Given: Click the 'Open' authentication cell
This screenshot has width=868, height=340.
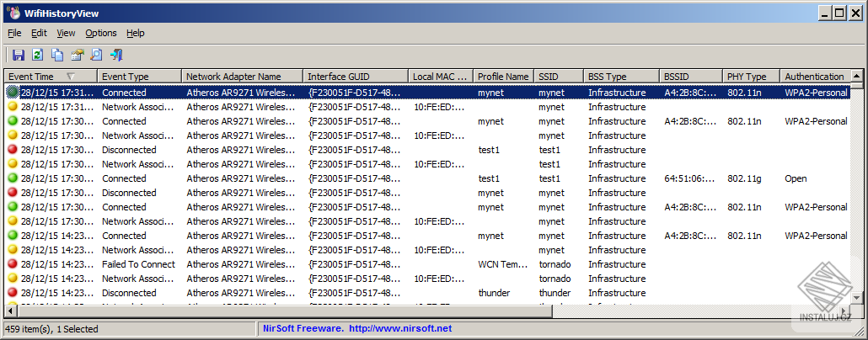Looking at the screenshot, I should pos(796,178).
